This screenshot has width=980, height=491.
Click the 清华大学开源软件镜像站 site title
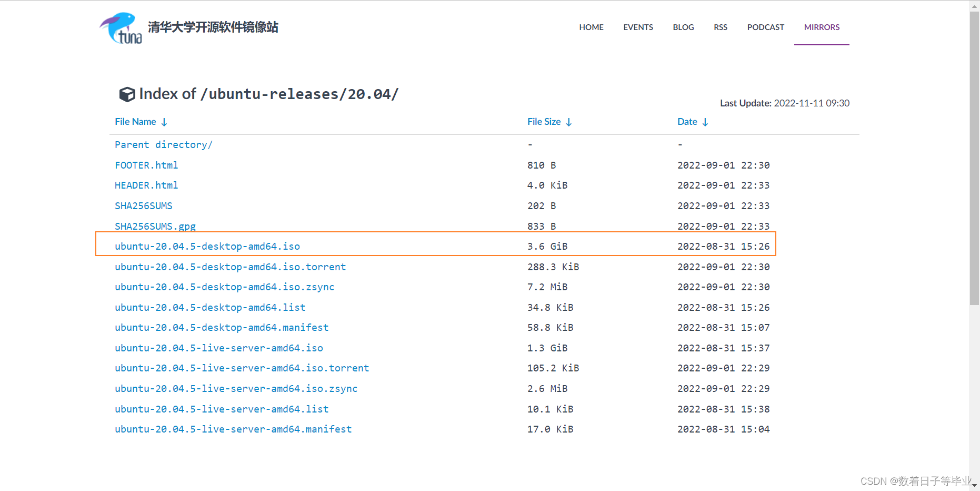213,27
